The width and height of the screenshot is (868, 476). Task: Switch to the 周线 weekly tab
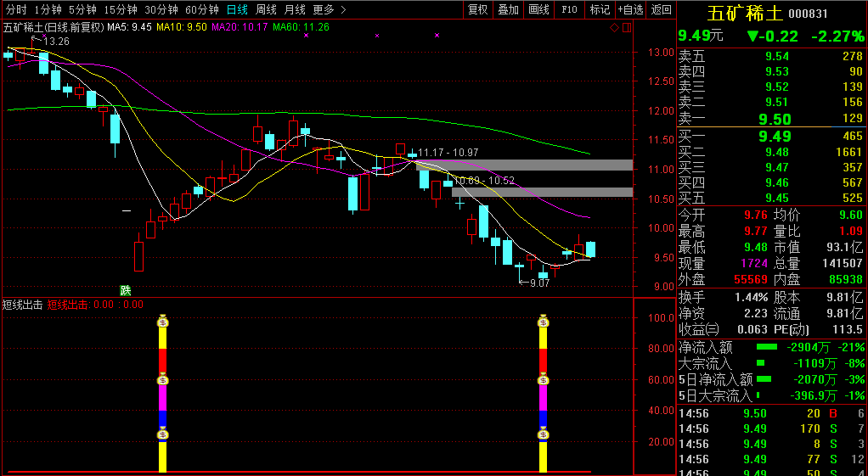click(x=266, y=9)
